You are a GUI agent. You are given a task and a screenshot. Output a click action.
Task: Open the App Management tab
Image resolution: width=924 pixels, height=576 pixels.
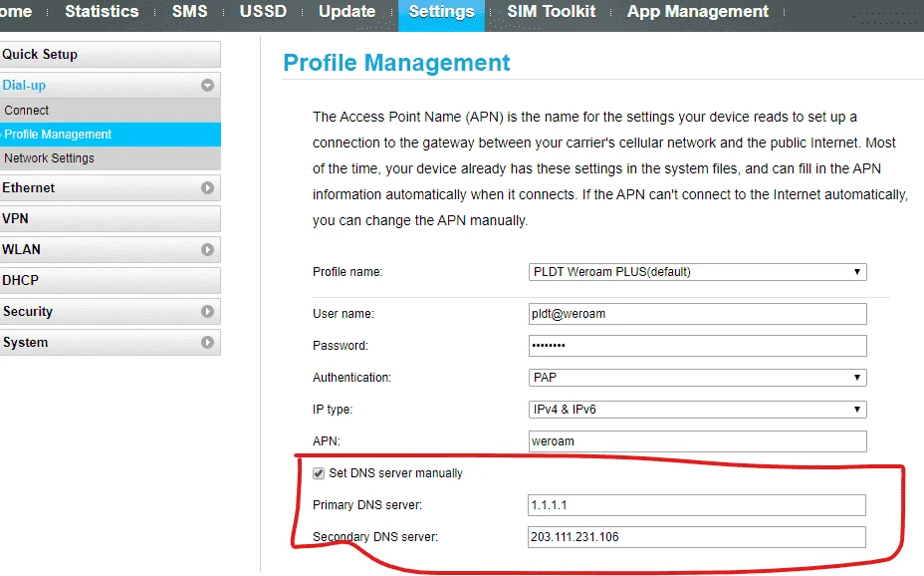pyautogui.click(x=698, y=11)
